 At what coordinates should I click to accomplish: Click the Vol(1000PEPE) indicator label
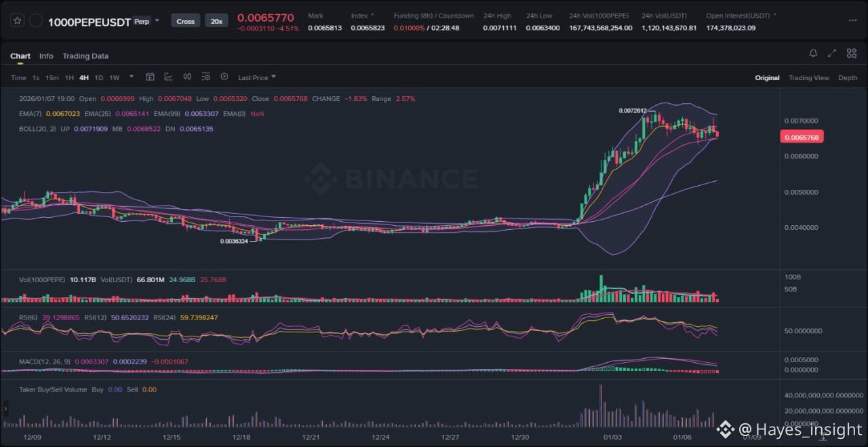click(43, 279)
